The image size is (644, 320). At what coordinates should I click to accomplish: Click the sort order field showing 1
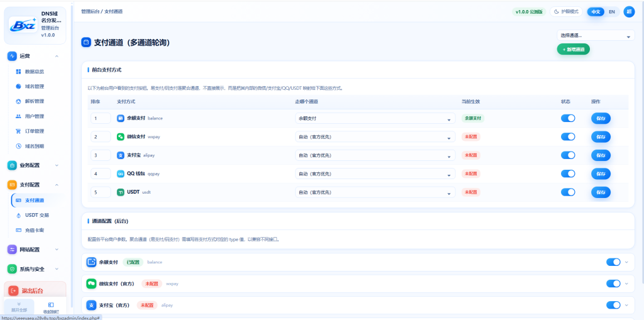click(x=101, y=118)
